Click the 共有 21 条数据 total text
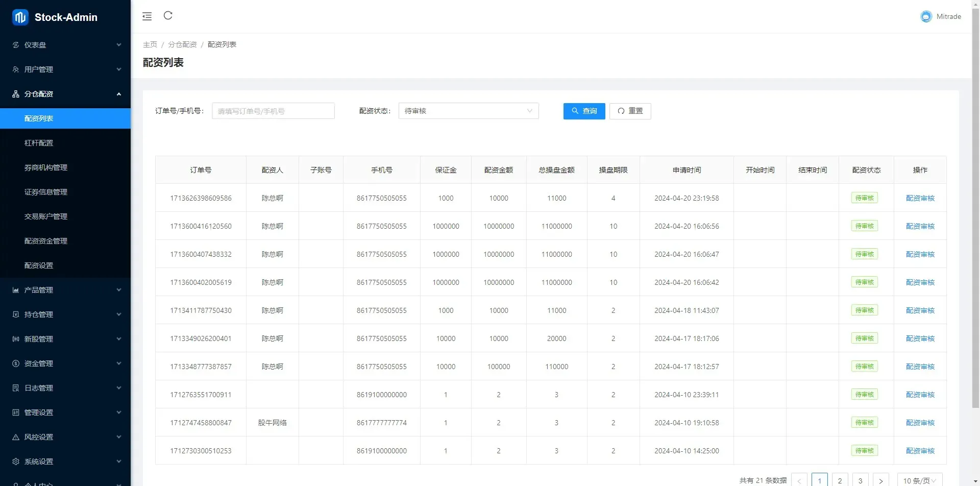This screenshot has height=486, width=980. coord(763,480)
